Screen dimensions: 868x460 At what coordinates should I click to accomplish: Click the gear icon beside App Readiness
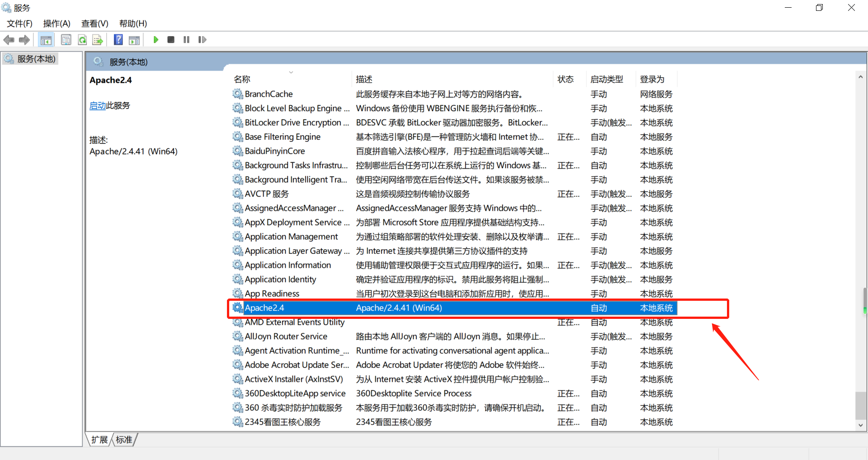(238, 294)
